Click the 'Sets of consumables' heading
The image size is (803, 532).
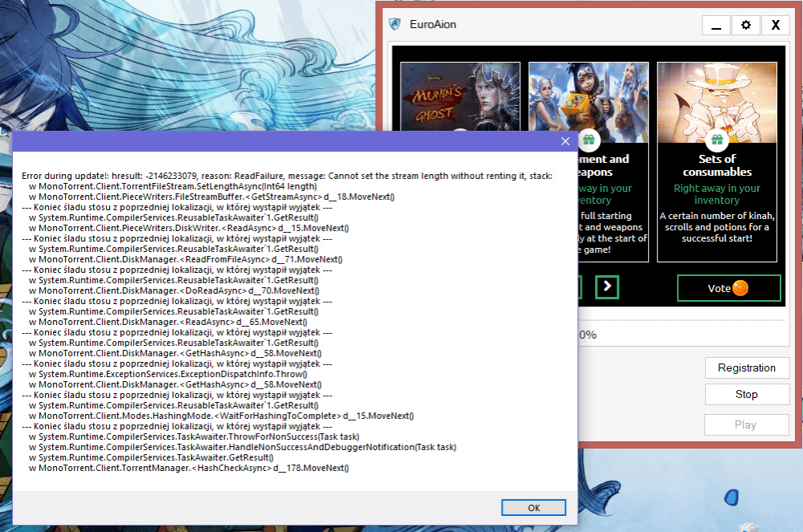click(717, 165)
